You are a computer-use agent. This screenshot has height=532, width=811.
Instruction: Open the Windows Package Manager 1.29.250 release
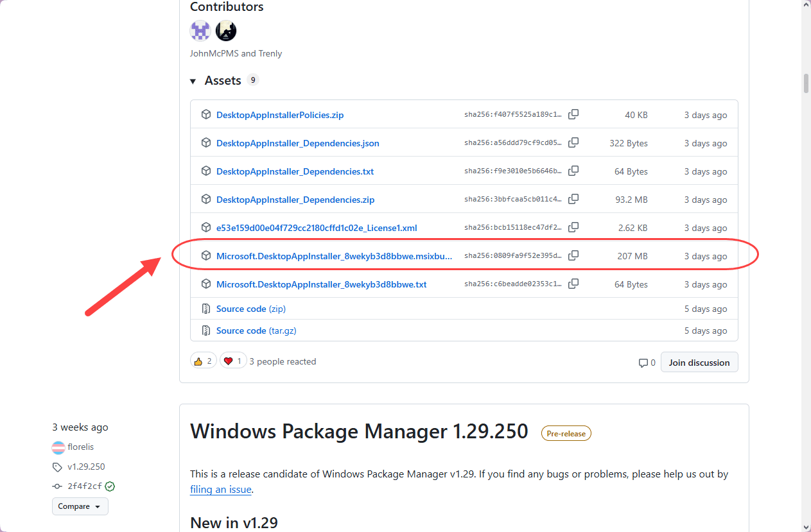[359, 431]
